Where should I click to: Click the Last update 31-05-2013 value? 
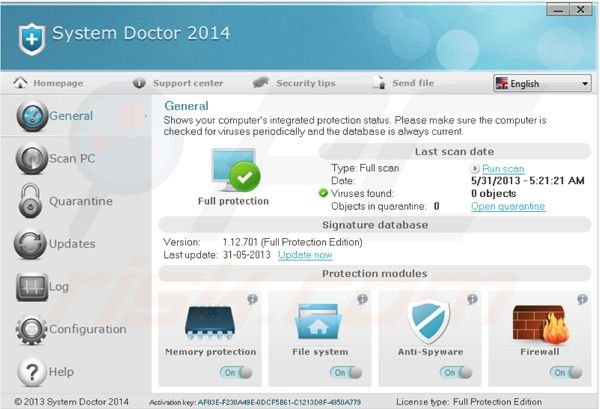point(246,255)
